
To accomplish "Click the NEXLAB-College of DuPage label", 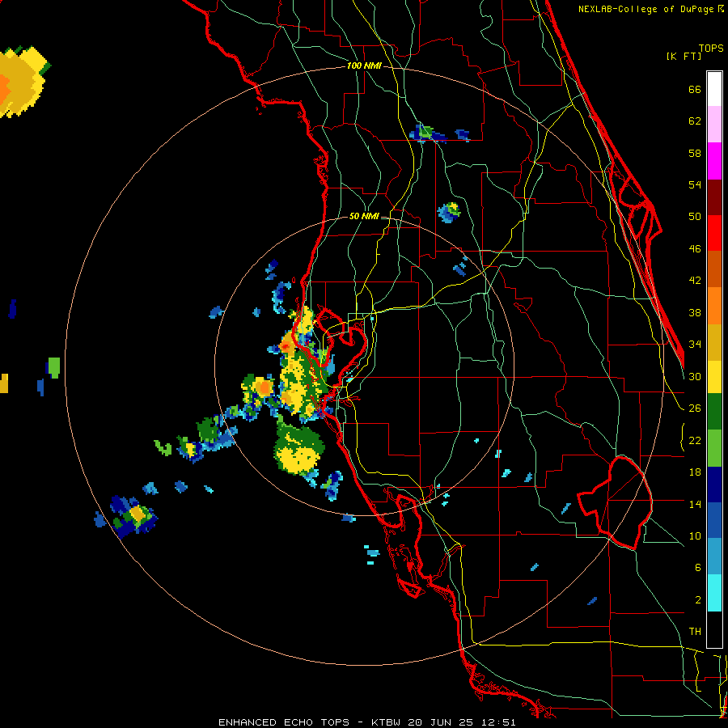I will click(x=645, y=9).
